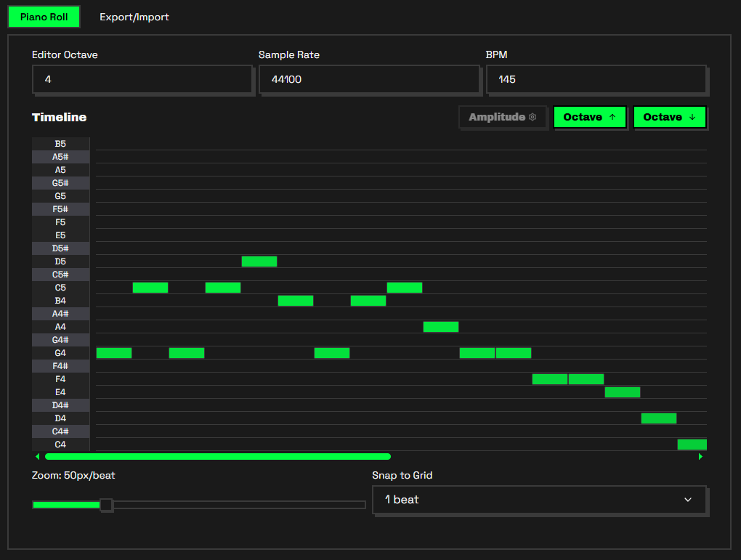Click the left arrow on the timeline scrollbar
The image size is (741, 560).
(37, 456)
